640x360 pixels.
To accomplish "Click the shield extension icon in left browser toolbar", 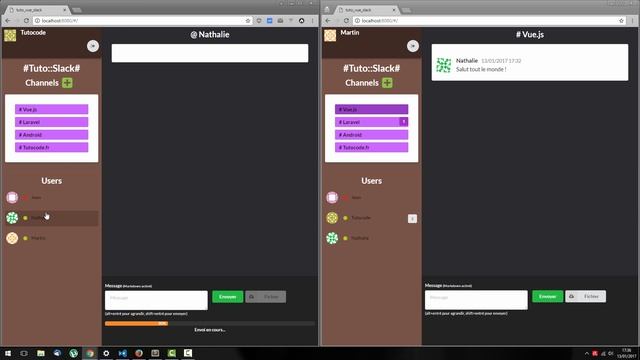I will [259, 20].
